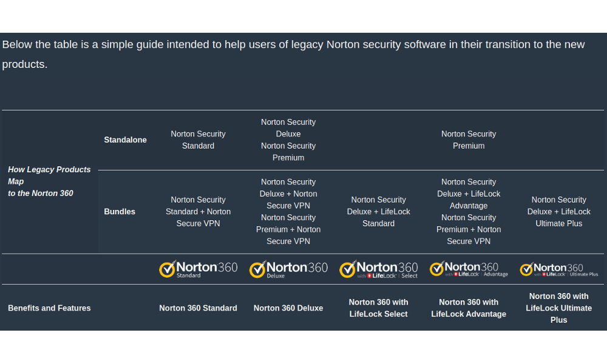The height and width of the screenshot is (364, 607).
Task: Select the "Norton 360 with LifeLock Select" heading
Action: pyautogui.click(x=379, y=308)
